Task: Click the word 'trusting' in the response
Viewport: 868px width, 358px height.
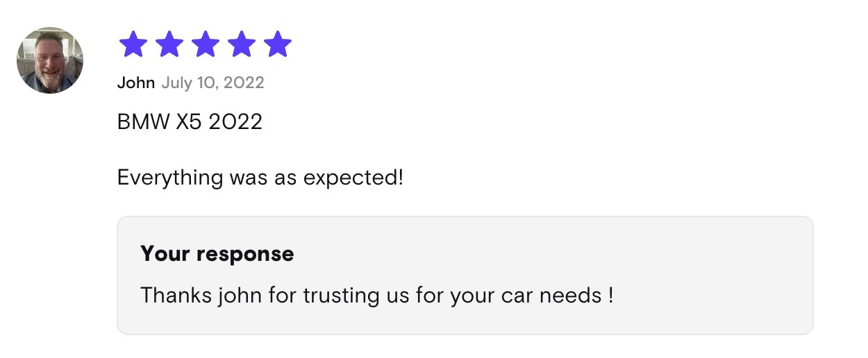Action: (340, 296)
